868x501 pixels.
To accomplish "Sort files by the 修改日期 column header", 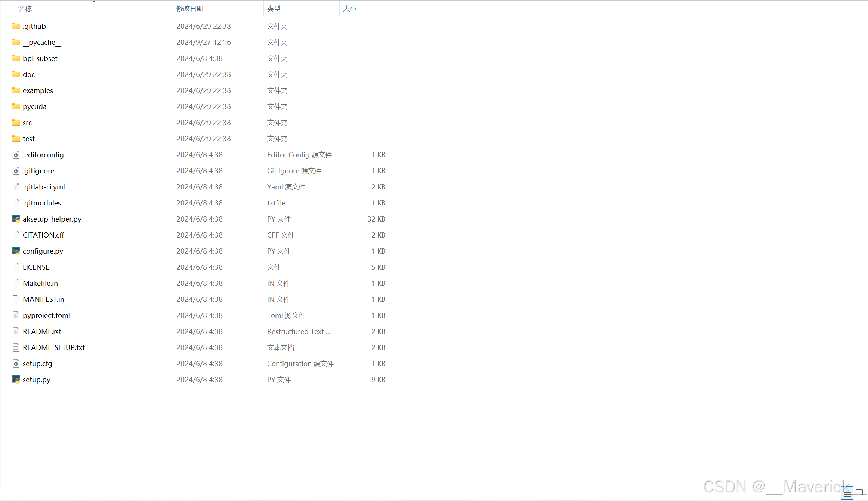I will pos(190,8).
